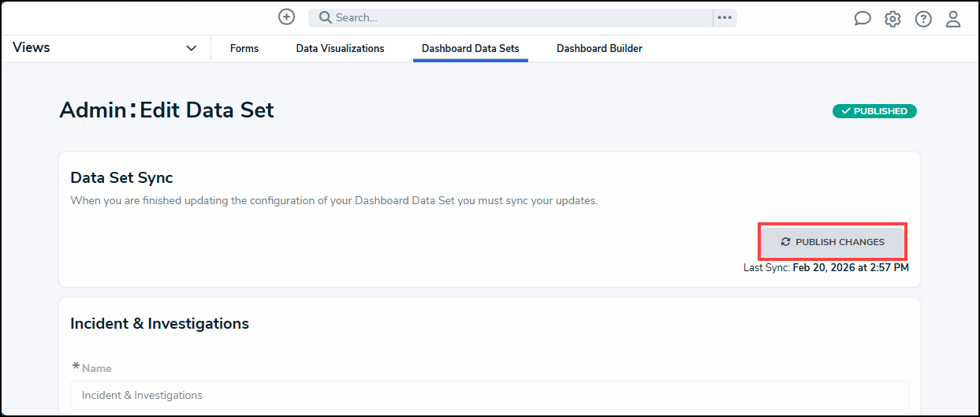
Task: Click the plus create-new icon
Action: [287, 17]
